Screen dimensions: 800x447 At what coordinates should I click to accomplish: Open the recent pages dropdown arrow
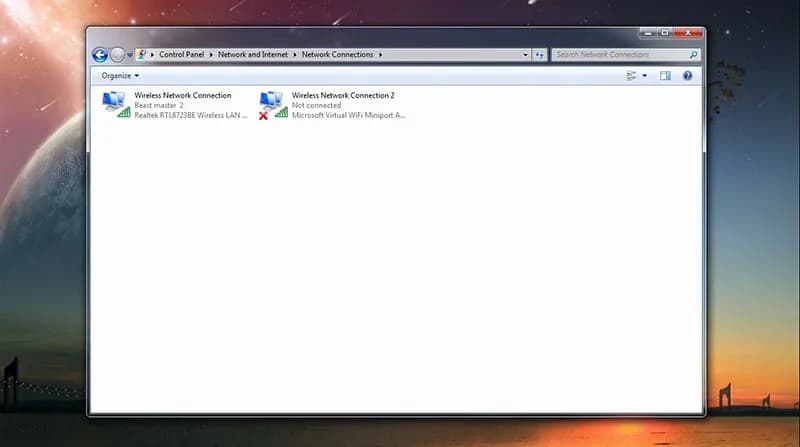[x=129, y=55]
